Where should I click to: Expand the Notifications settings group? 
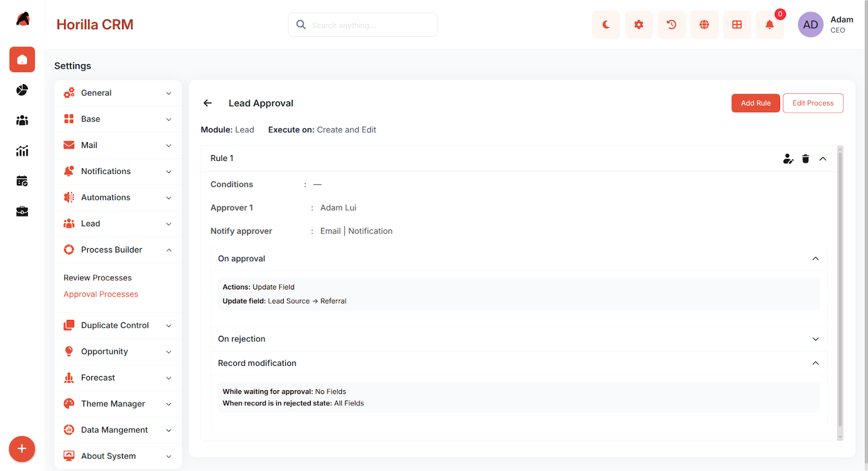[x=118, y=171]
